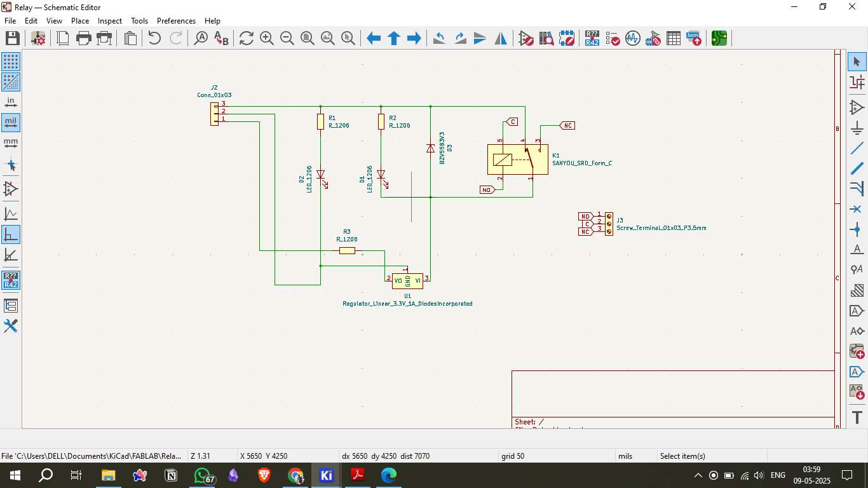This screenshot has width=868, height=488.
Task: Toggle hidden pins visibility
Action: coord(11,189)
